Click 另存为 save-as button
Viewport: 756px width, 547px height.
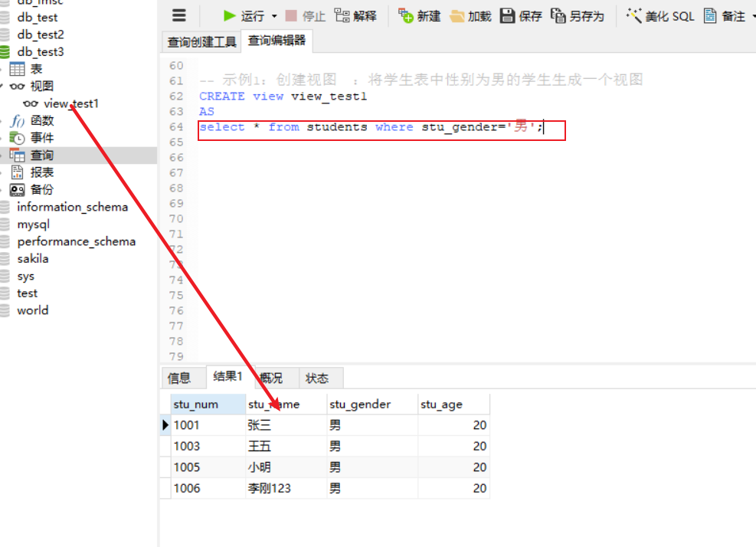(x=577, y=16)
